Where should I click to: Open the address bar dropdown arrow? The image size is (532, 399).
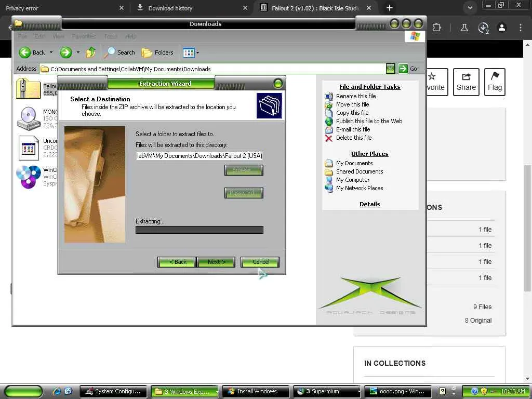(391, 69)
